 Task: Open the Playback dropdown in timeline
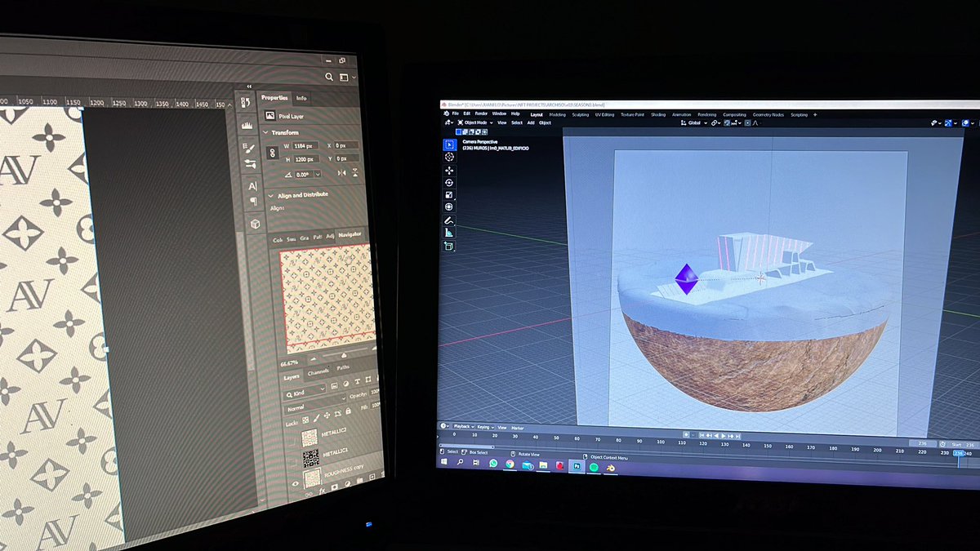(x=464, y=427)
